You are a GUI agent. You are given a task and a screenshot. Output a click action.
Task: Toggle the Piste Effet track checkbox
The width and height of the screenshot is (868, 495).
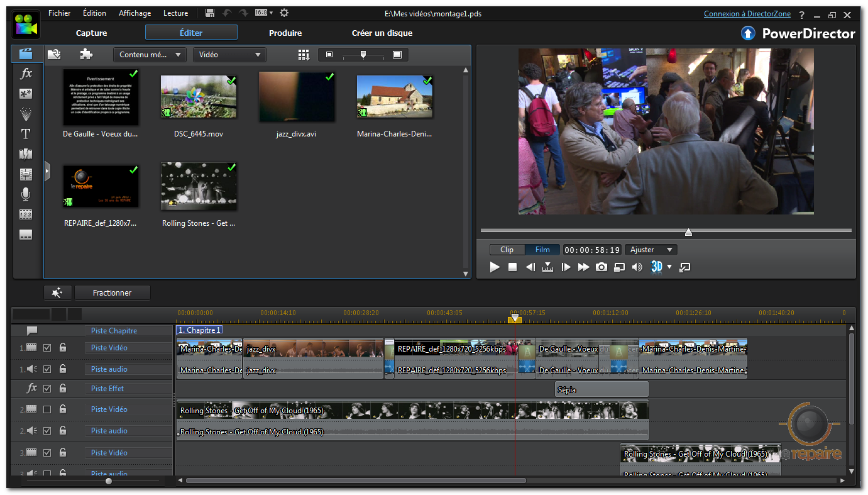coord(47,389)
